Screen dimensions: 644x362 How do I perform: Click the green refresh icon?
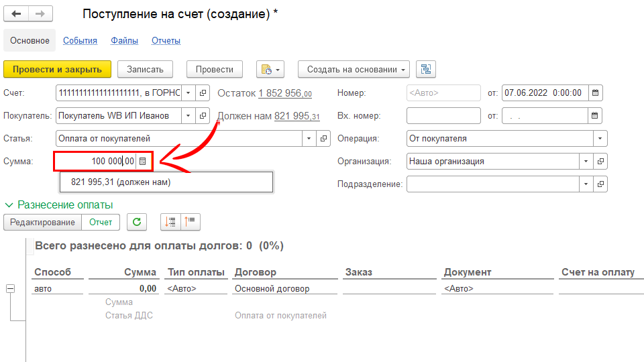pyautogui.click(x=137, y=222)
